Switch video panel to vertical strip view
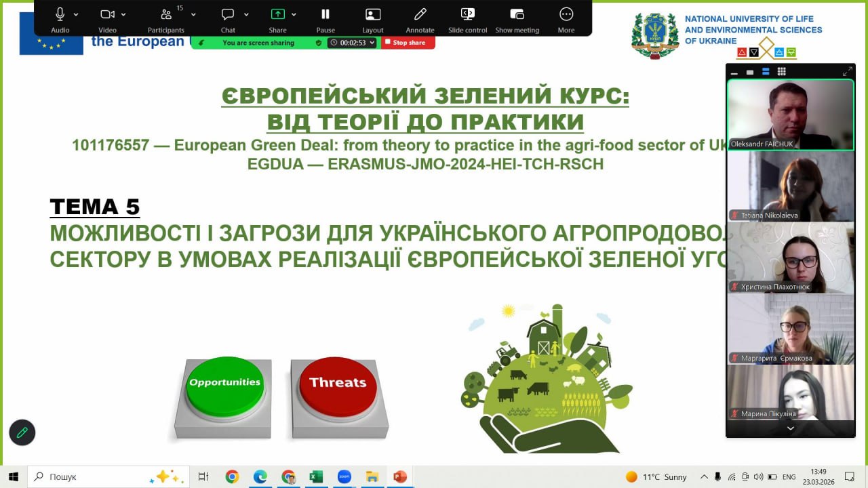868x488 pixels. (x=766, y=72)
